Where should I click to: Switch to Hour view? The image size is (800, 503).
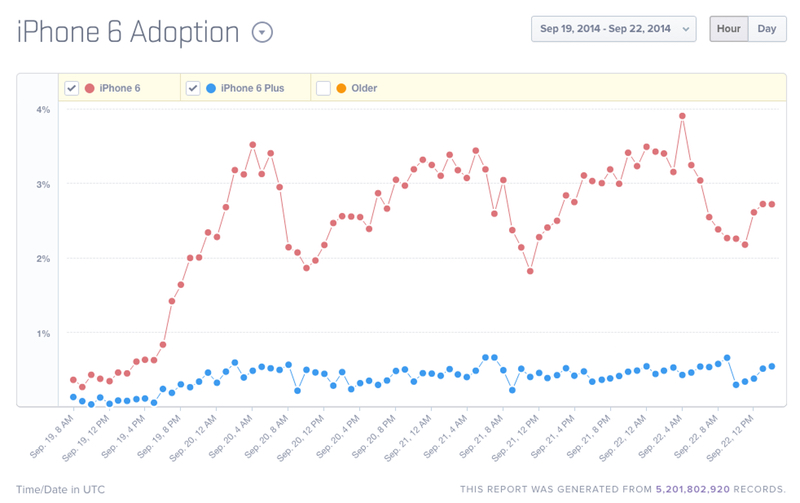point(729,29)
